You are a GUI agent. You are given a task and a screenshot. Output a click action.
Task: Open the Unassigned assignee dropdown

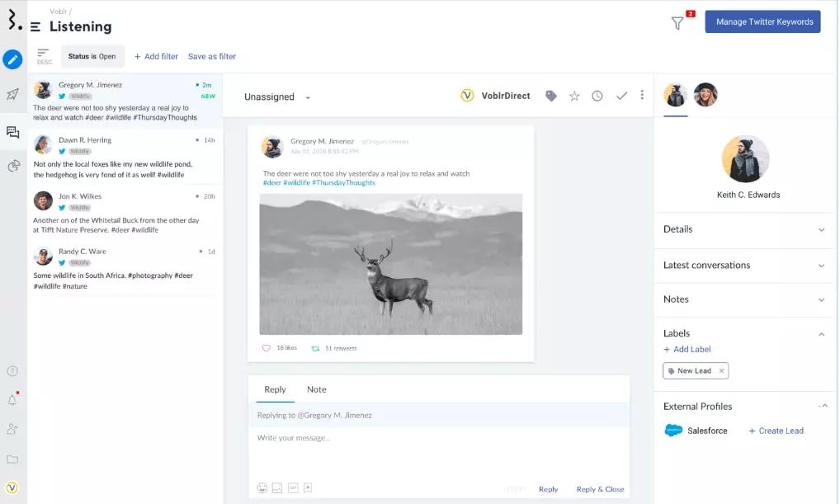pyautogui.click(x=277, y=97)
